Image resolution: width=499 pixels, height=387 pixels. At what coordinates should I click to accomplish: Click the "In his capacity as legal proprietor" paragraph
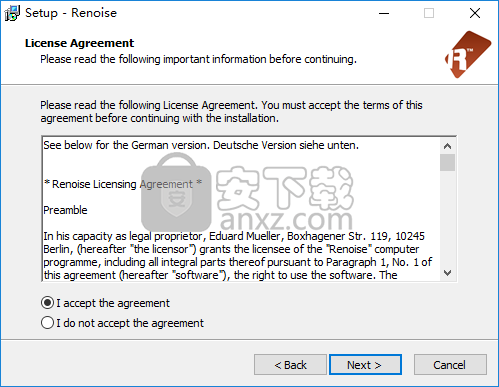click(237, 256)
